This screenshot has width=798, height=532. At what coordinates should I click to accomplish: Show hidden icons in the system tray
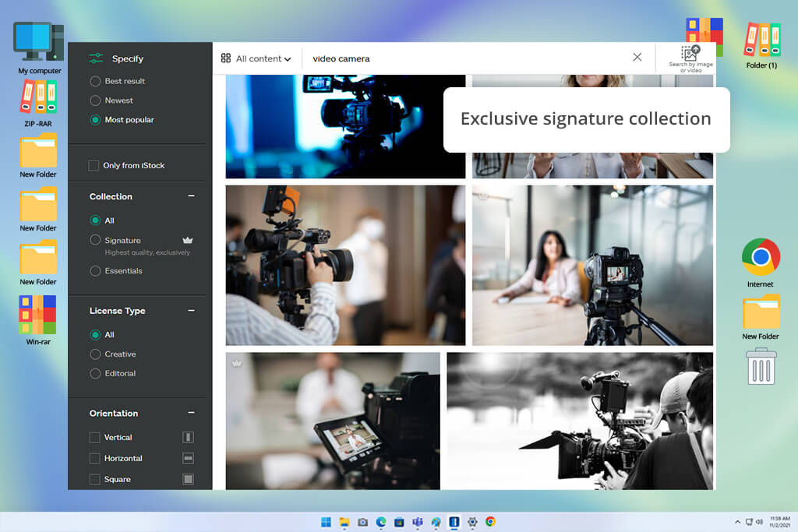(737, 522)
